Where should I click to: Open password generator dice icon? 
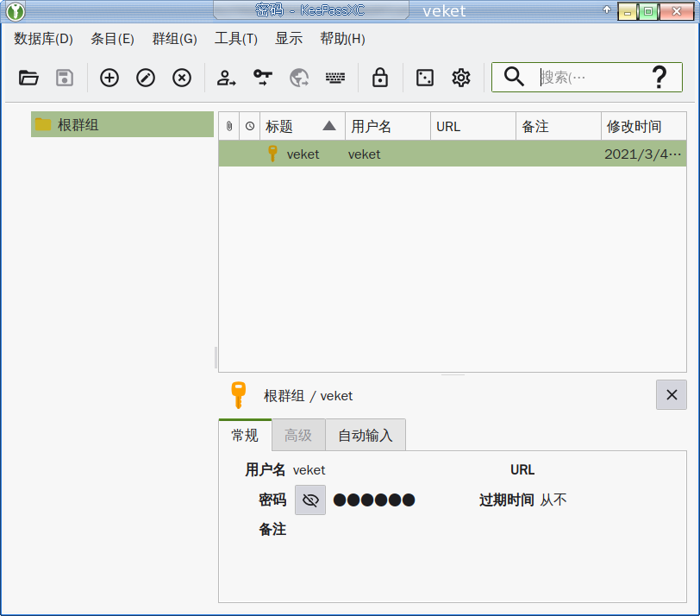click(x=424, y=78)
